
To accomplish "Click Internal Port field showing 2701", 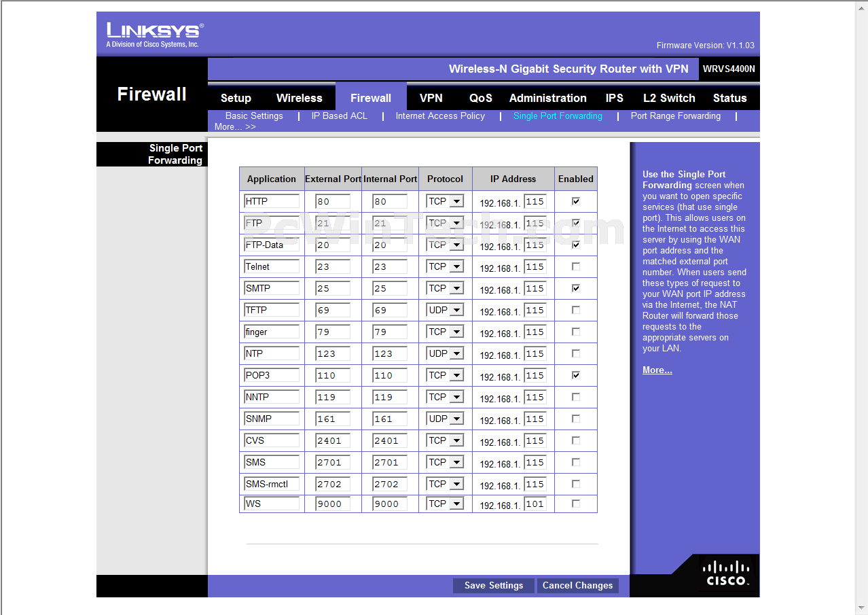I will [x=390, y=462].
